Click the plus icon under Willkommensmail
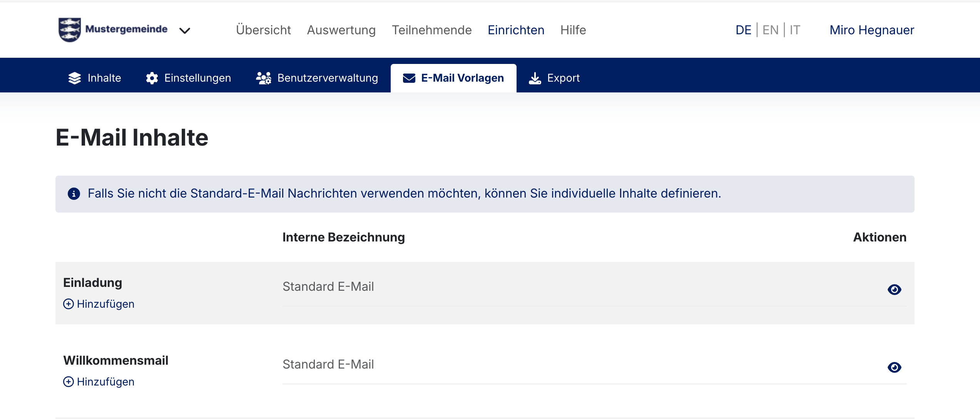Viewport: 980px width, 419px height. pyautogui.click(x=69, y=382)
